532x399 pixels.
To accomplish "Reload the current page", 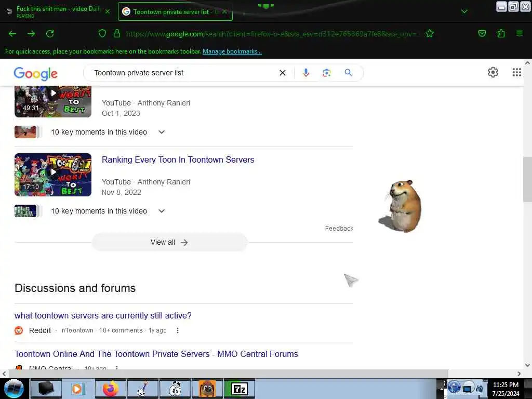I will point(50,34).
